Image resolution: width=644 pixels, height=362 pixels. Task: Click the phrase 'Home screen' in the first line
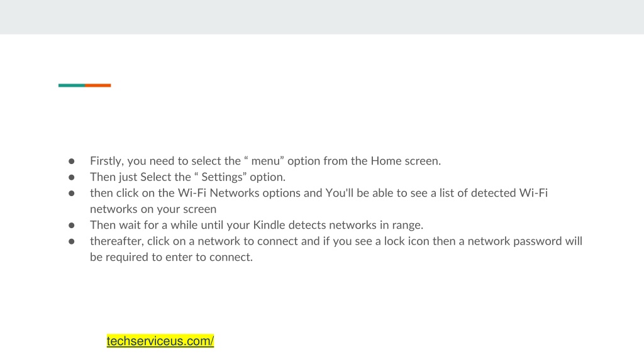[404, 161]
